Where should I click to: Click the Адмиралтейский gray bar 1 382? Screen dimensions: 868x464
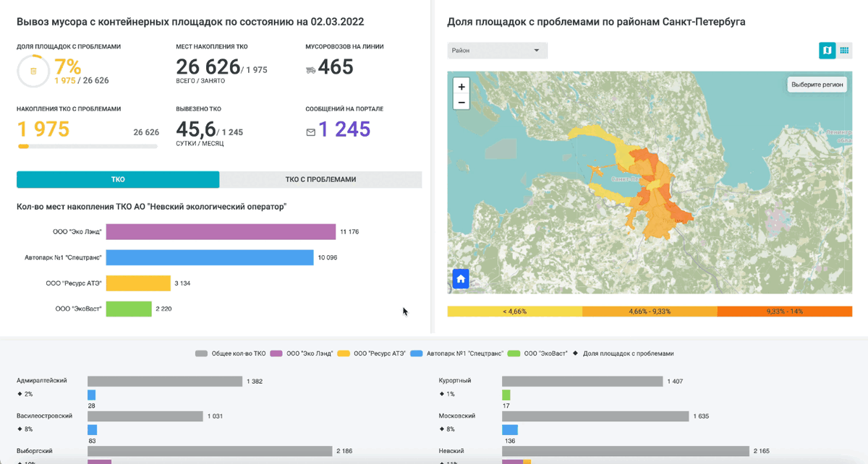point(165,381)
